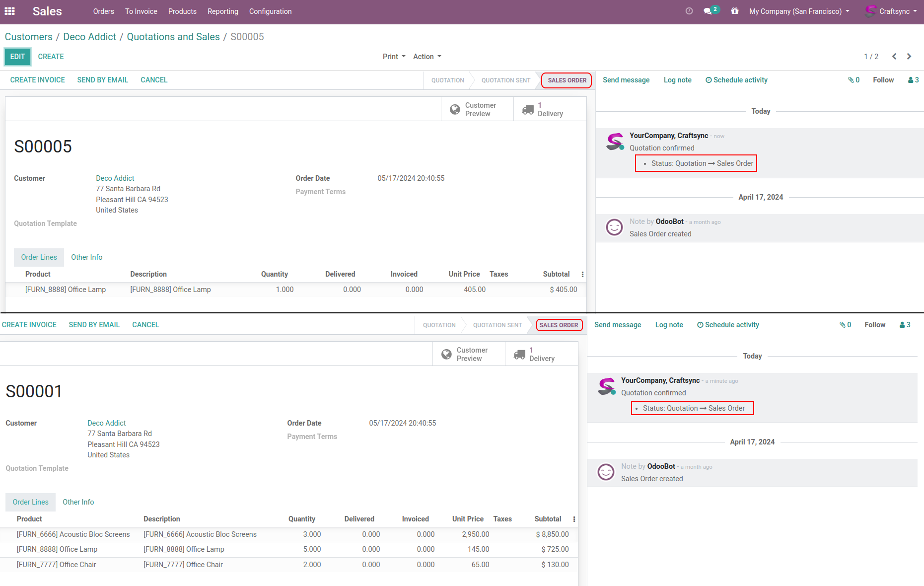Open the conversations chat icon
The image size is (924, 586).
pyautogui.click(x=708, y=11)
